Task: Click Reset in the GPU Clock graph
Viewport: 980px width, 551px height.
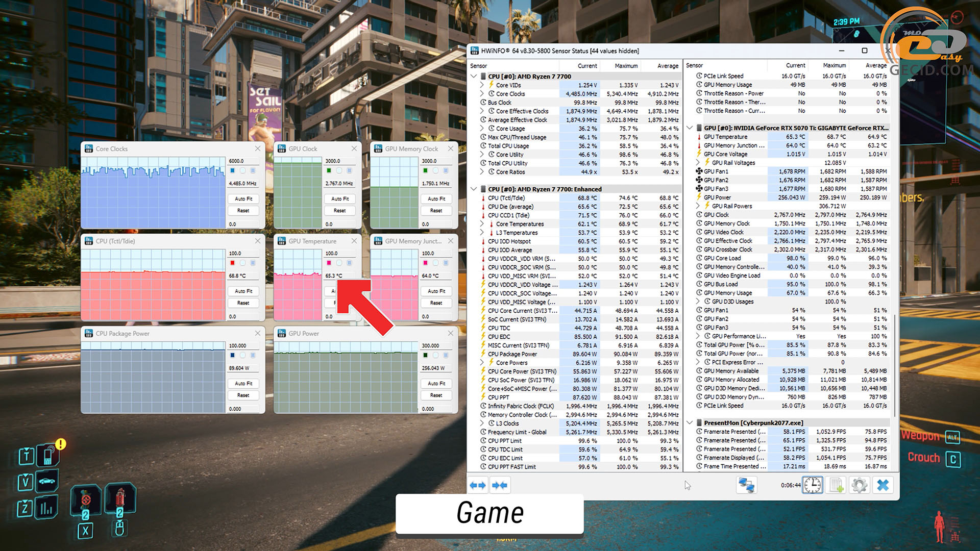Action: [x=340, y=210]
